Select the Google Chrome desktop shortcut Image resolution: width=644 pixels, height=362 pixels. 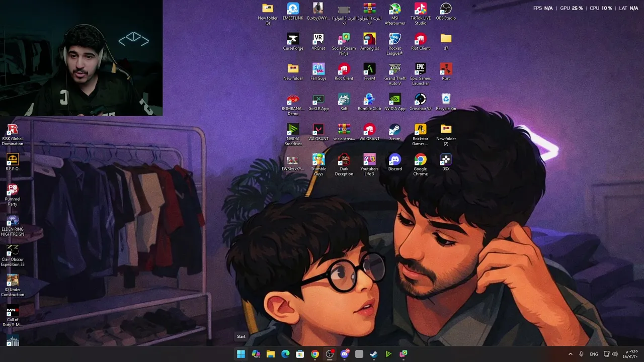pos(421,165)
